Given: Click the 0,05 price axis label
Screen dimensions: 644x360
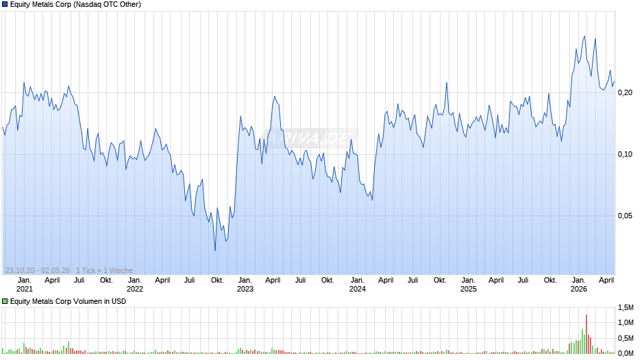Looking at the screenshot, I should tap(625, 216).
